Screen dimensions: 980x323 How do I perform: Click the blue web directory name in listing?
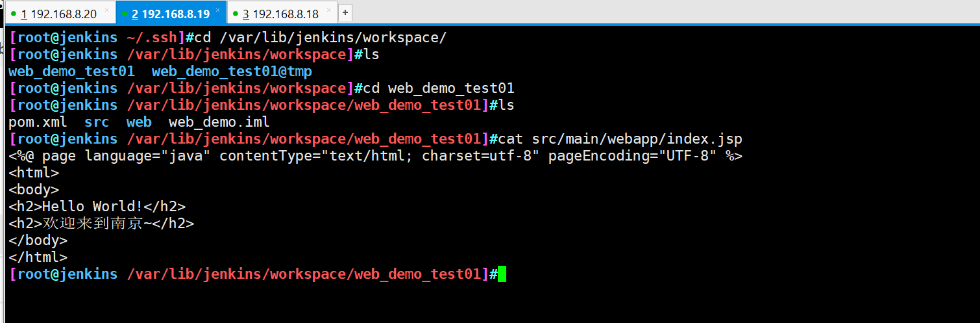tap(139, 122)
